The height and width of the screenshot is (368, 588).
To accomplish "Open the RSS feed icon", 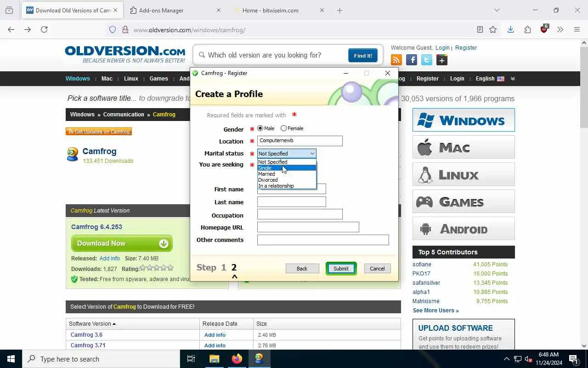I will pyautogui.click(x=396, y=60).
